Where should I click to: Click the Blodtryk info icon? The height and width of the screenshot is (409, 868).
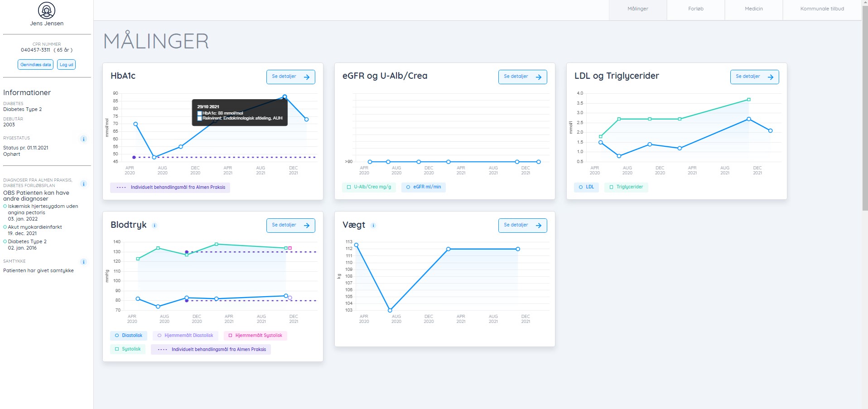[154, 226]
